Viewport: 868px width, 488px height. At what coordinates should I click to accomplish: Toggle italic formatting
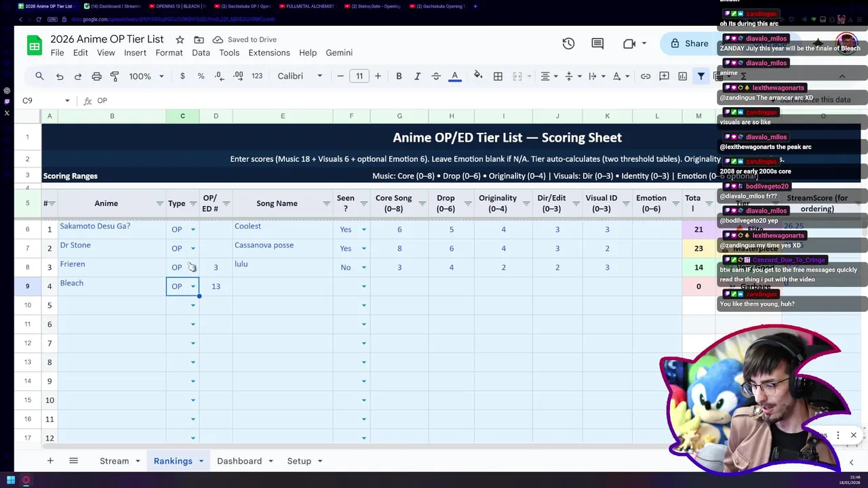(x=417, y=76)
